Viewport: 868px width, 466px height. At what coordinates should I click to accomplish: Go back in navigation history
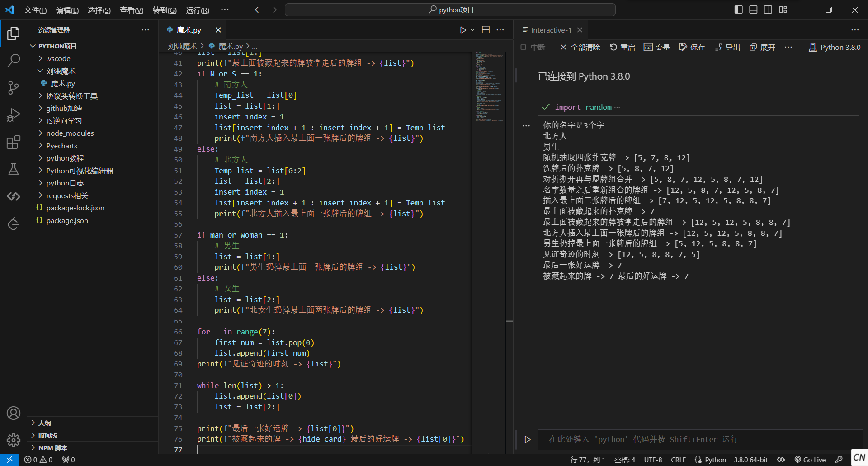click(x=258, y=10)
